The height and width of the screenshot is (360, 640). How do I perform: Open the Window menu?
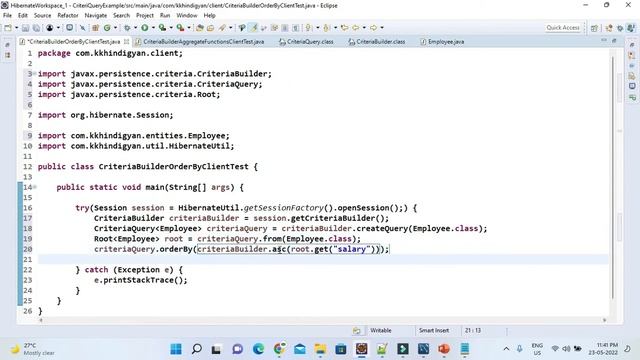pyautogui.click(x=187, y=16)
